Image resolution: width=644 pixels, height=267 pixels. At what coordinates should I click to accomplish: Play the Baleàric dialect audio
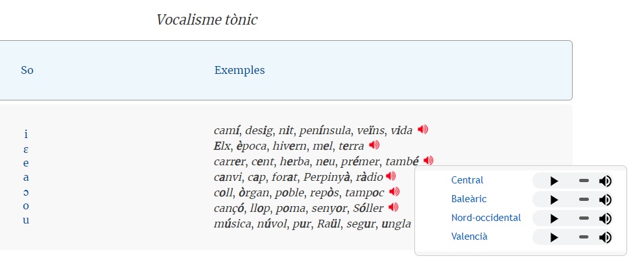tap(554, 200)
